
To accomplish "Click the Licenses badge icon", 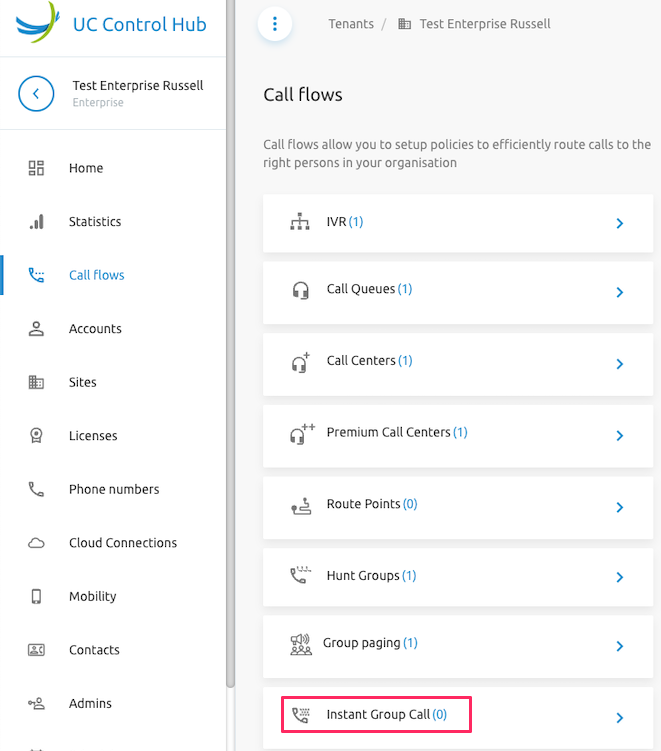I will pos(37,436).
